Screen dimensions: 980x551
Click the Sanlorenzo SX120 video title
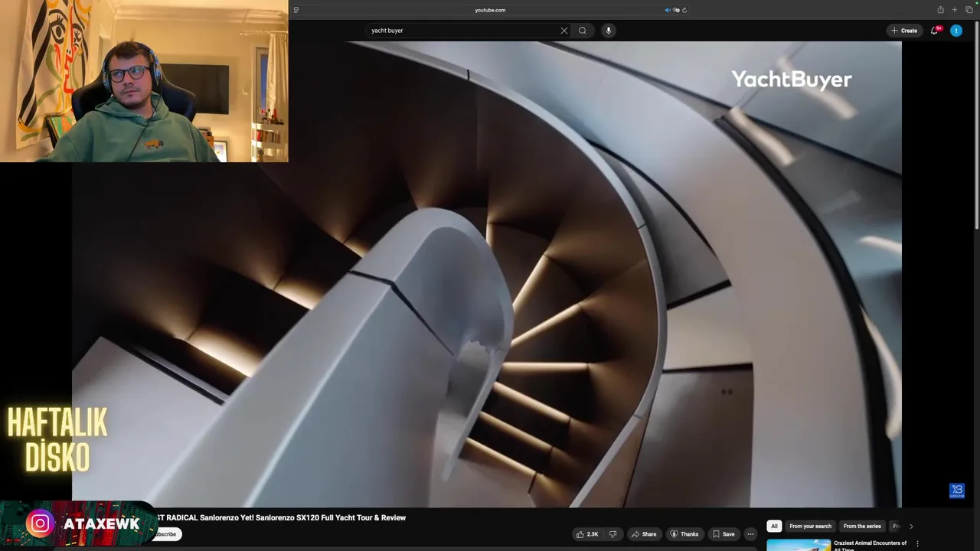tap(281, 518)
